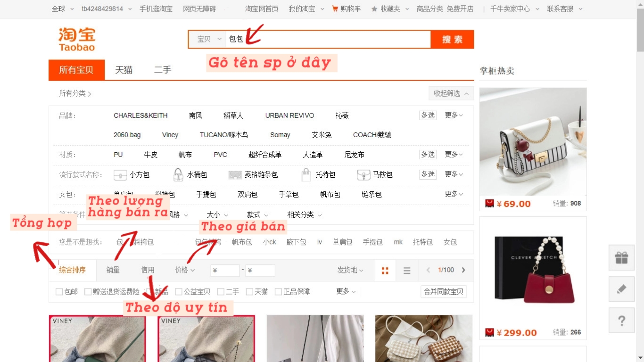The image size is (644, 362).
Task: Expand 更多 options beside 正品保障
Action: [x=346, y=291]
